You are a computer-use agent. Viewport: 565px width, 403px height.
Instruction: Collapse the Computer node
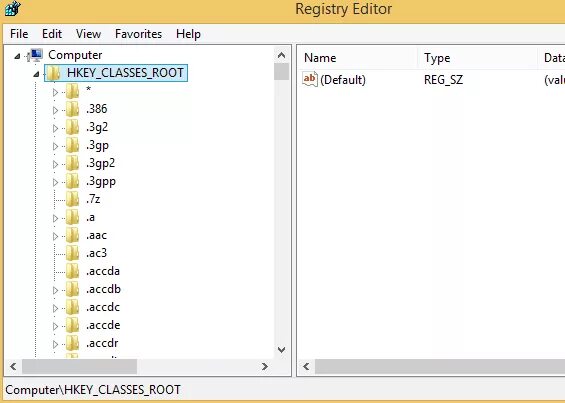[x=17, y=56]
